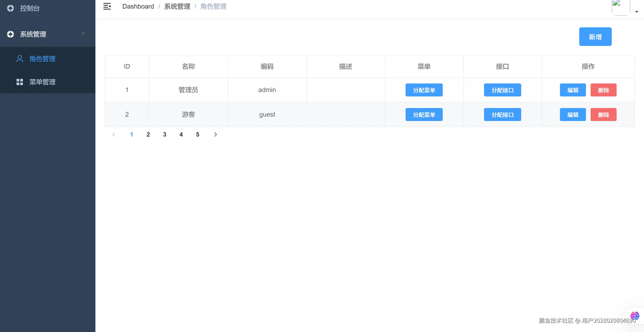Collapse the 系统管理 submenu chevron

pyautogui.click(x=83, y=33)
